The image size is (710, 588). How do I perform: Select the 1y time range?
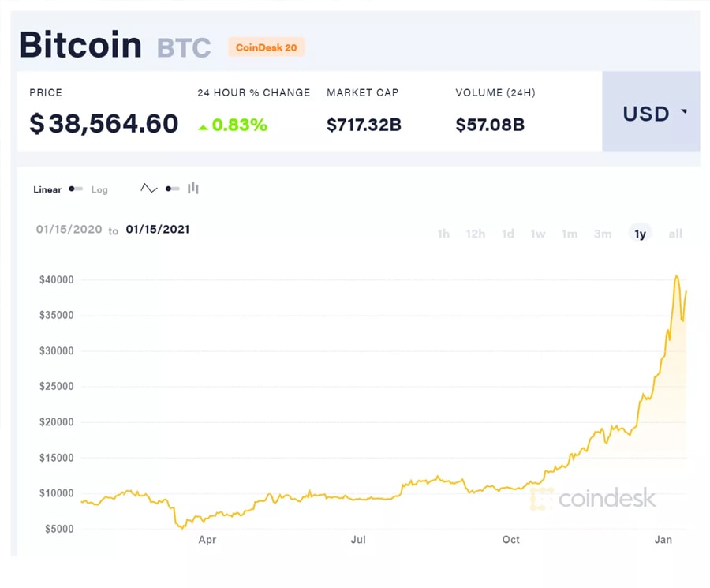coord(640,234)
